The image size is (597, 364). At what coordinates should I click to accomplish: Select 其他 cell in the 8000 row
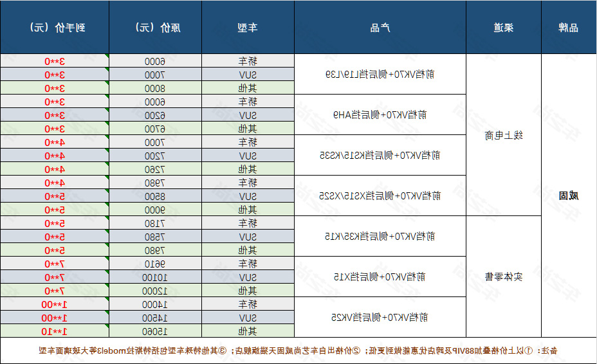[x=248, y=88]
